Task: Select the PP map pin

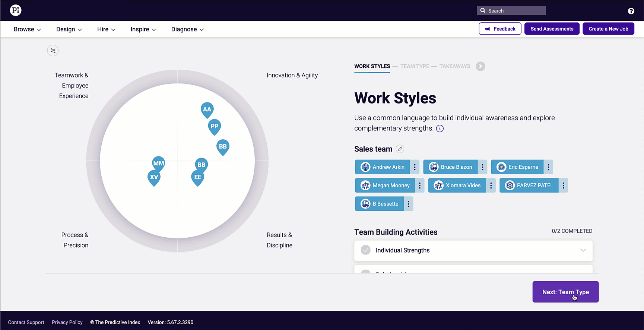Action: [x=215, y=127]
